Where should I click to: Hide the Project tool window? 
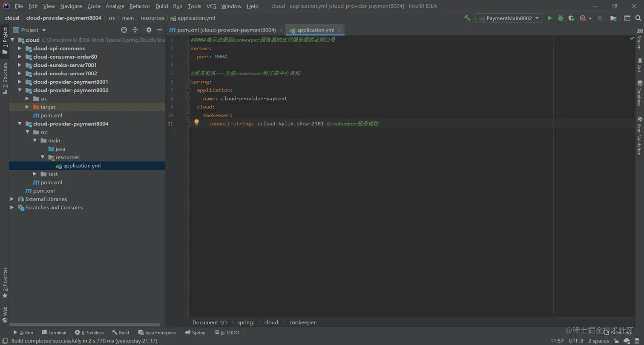[160, 30]
